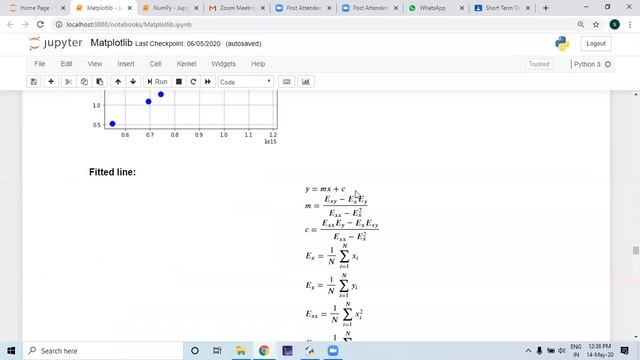Open the Edit menu
Screen dimensions: 640x360
click(66, 64)
